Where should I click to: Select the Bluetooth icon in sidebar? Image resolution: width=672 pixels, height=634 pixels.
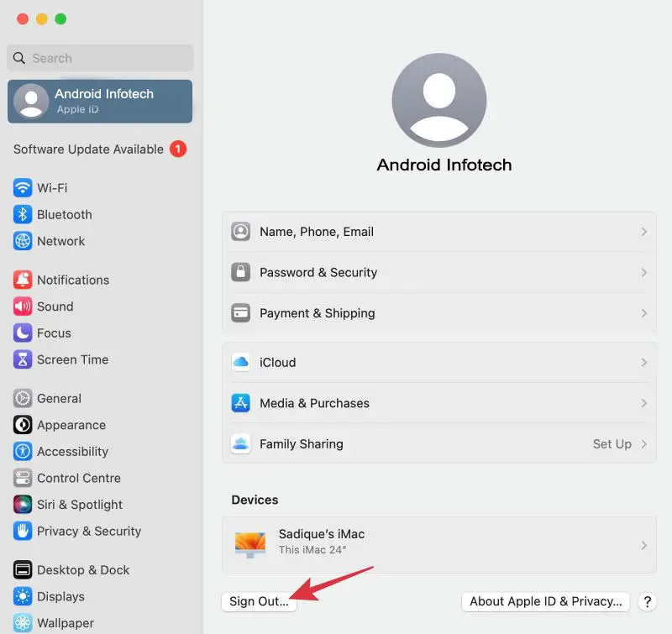coord(23,214)
